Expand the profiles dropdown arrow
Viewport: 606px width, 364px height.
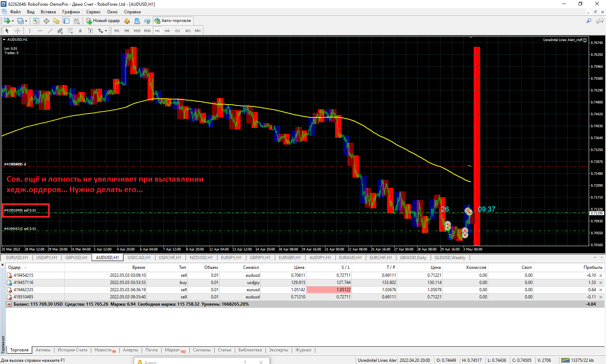coord(26,21)
